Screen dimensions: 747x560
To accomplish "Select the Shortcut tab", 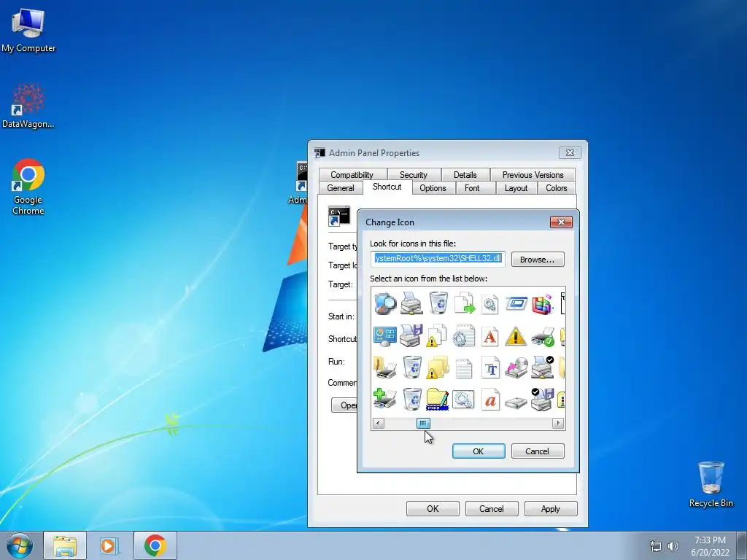I will pos(387,187).
